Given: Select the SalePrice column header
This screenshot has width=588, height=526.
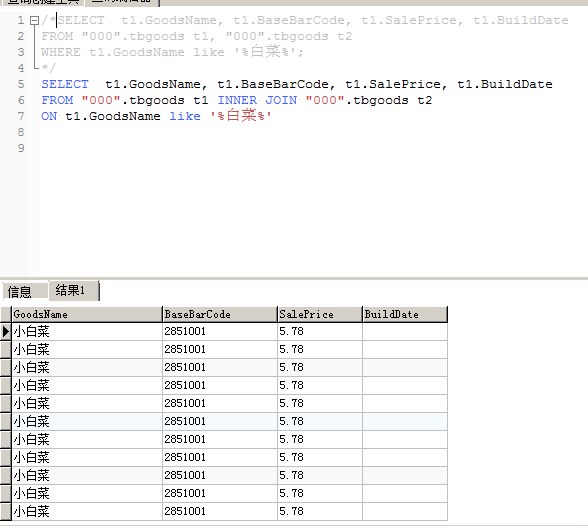Looking at the screenshot, I should click(320, 314).
